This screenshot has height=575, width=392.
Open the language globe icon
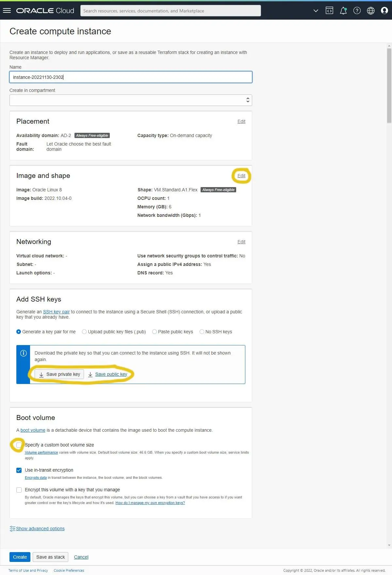pyautogui.click(x=371, y=10)
